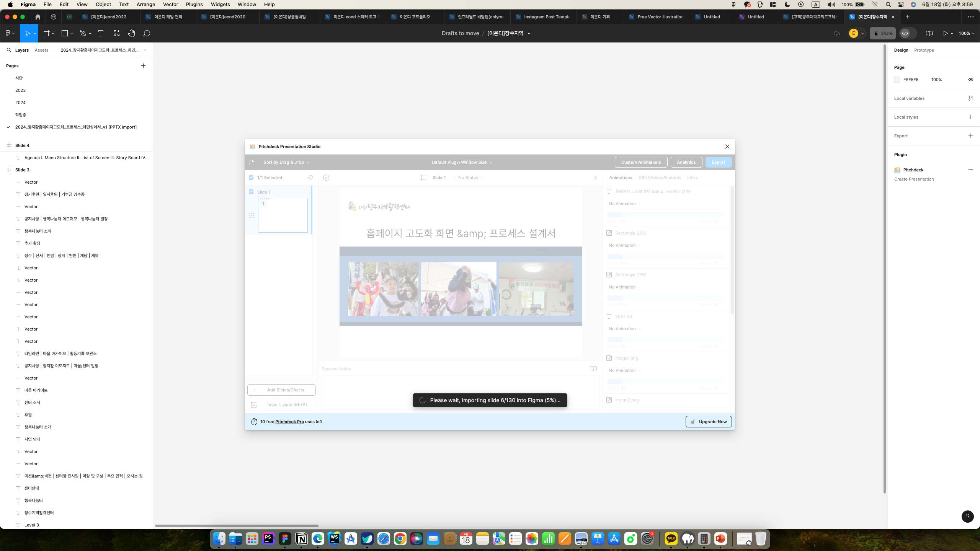Open the Vector menu
Screen dimensions: 980x551
[x=170, y=4]
